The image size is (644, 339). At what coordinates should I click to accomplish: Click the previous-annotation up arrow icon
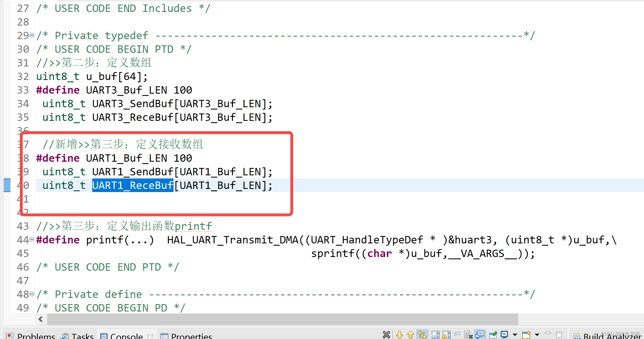click(x=411, y=334)
